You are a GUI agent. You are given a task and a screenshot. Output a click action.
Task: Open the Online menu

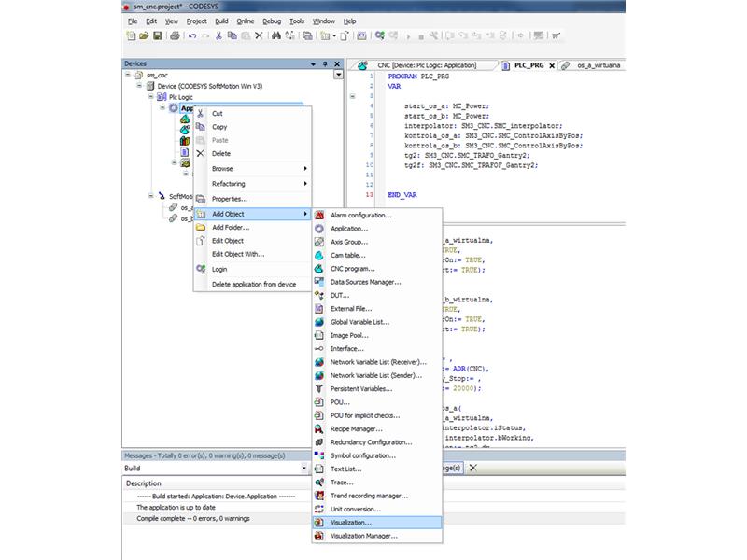click(x=246, y=21)
